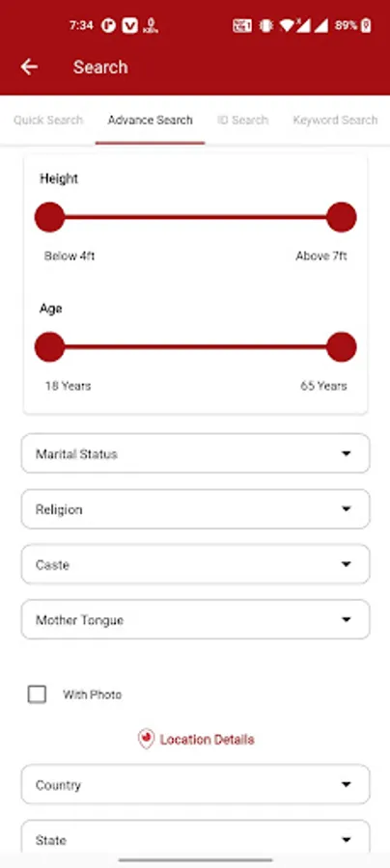Viewport: 390px width, 868px height.
Task: Enable the With Photo checkbox
Action: (37, 694)
